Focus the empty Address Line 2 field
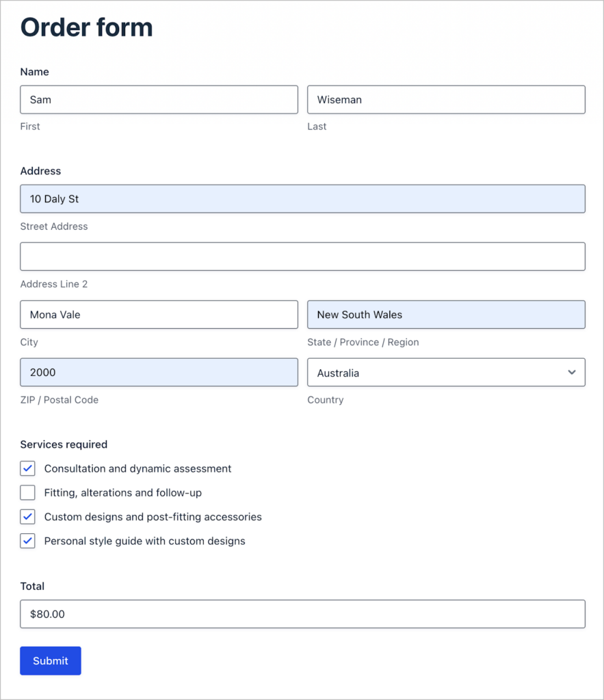This screenshot has width=604, height=700. [302, 256]
